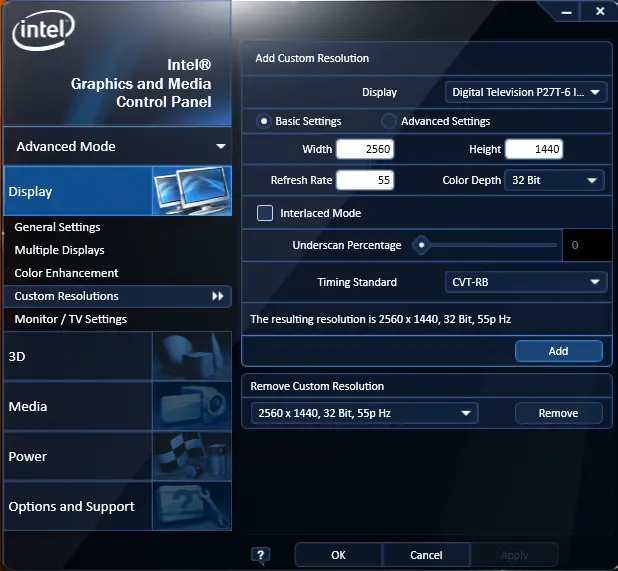Open the Advanced Mode dropdown
Viewport: 618px width, 571px height.
(117, 146)
